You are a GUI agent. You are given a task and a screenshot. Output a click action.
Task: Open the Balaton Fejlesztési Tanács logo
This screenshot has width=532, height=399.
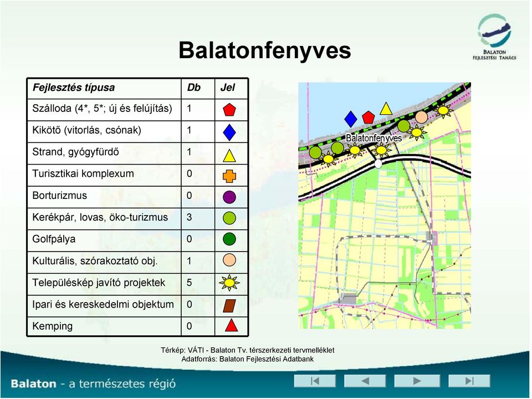pyautogui.click(x=494, y=37)
